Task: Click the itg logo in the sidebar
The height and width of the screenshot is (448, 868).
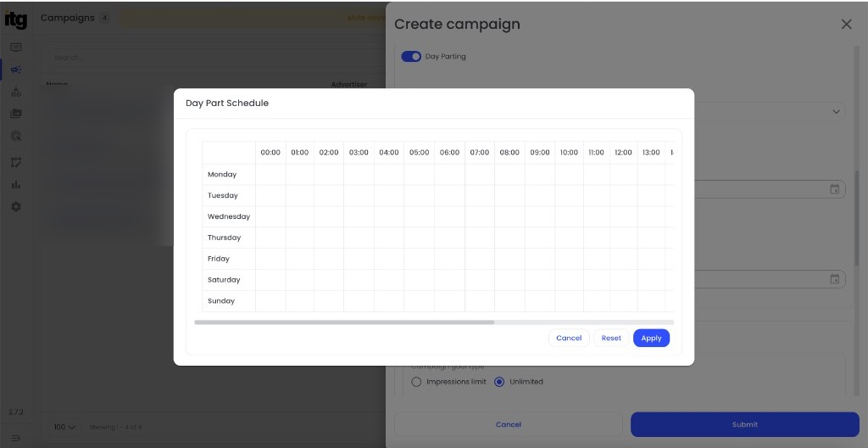Action: tap(15, 20)
